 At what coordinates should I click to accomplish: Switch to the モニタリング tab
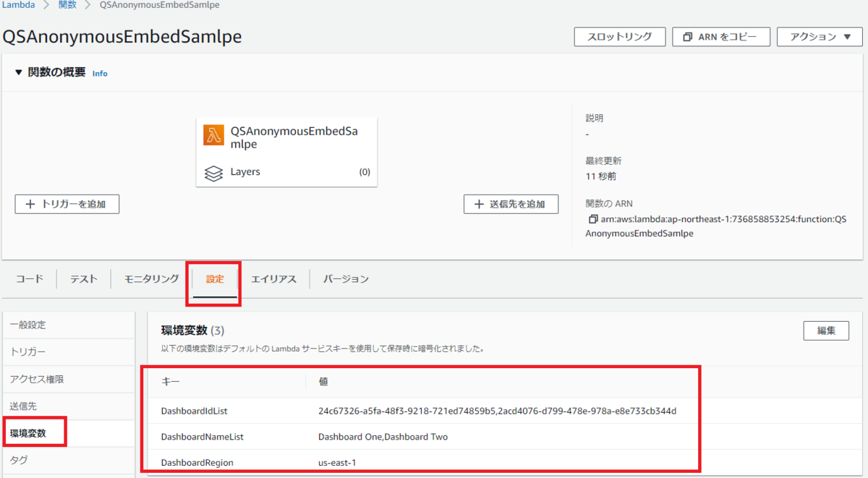click(x=151, y=278)
